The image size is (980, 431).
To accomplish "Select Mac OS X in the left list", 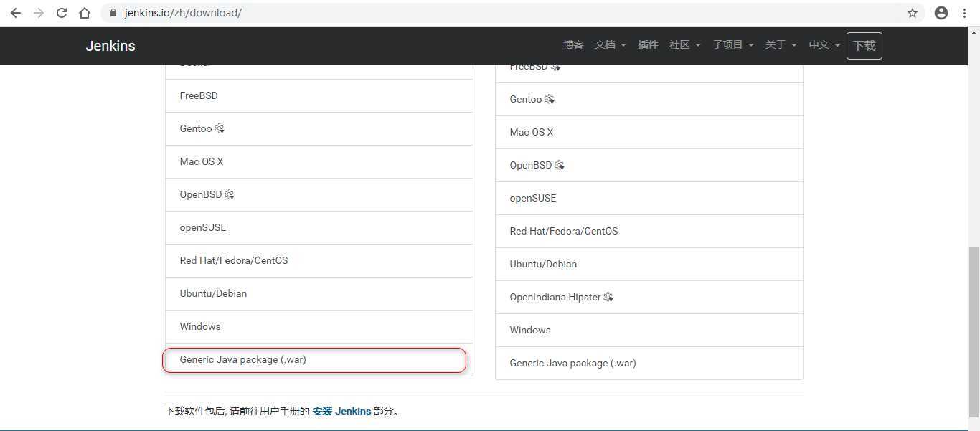I will [319, 162].
